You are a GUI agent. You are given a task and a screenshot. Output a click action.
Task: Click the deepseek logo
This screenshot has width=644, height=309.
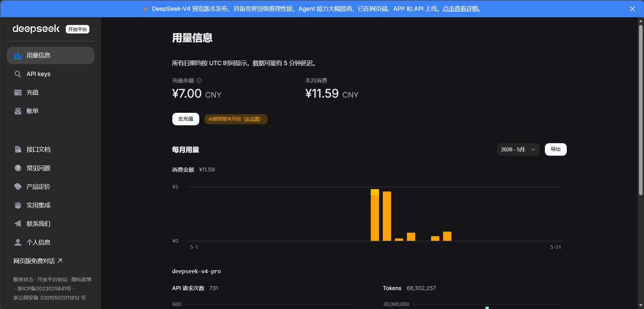36,29
